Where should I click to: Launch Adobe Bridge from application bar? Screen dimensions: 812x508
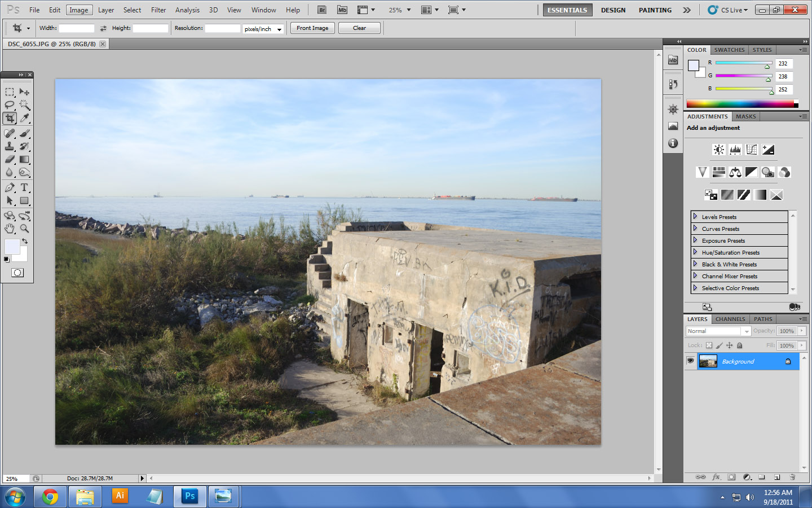tap(322, 10)
